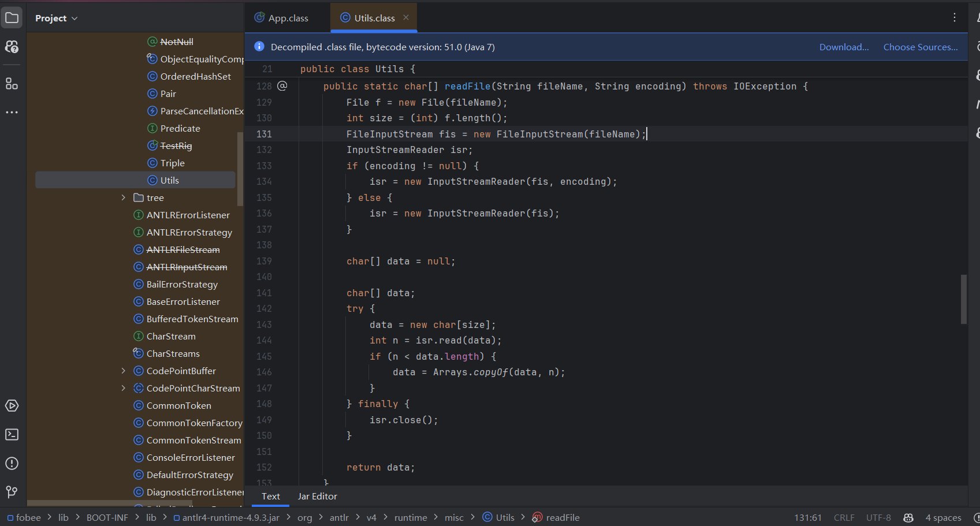Select ANTLRErrorListener in tree
The image size is (980, 526).
click(188, 215)
